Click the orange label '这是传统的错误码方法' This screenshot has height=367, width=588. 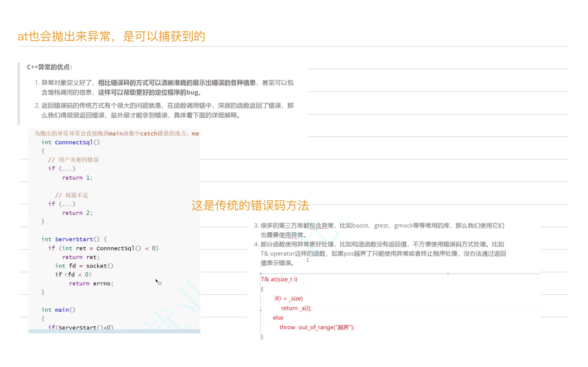click(x=250, y=205)
